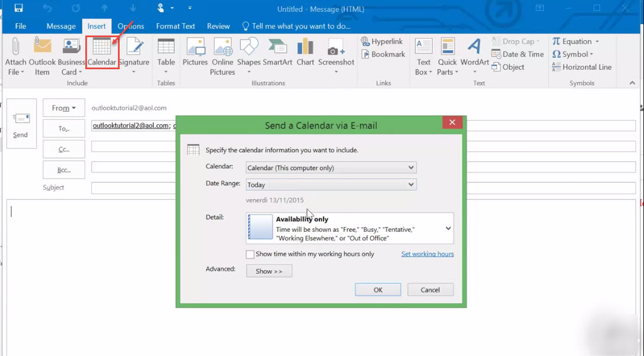Insert a Table

166,56
